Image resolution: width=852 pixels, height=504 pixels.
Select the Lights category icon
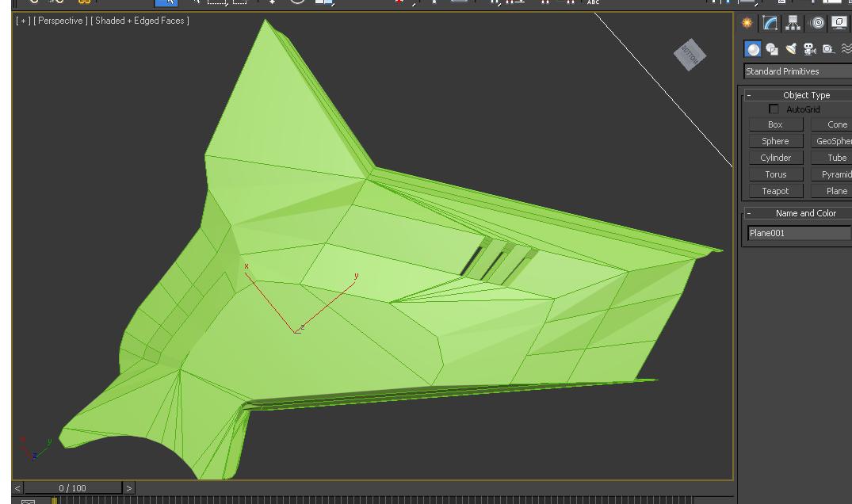[x=791, y=49]
